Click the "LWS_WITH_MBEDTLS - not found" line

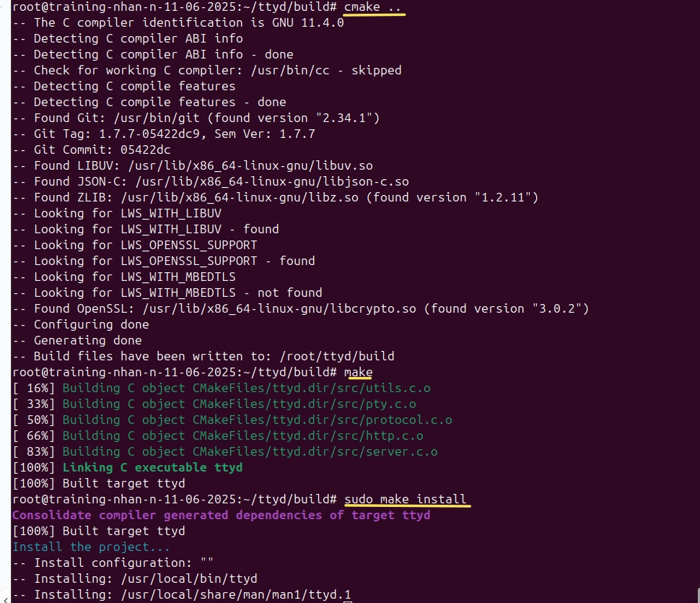coord(178,292)
